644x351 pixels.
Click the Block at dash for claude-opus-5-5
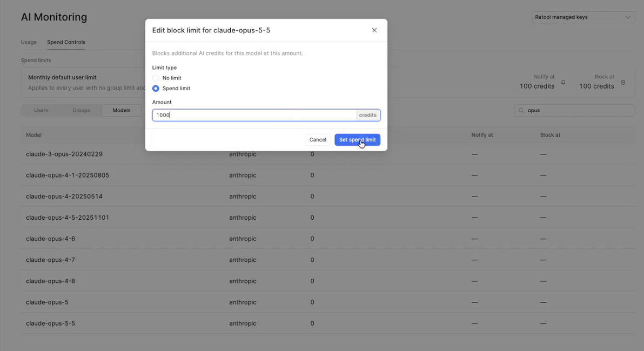coord(544,323)
